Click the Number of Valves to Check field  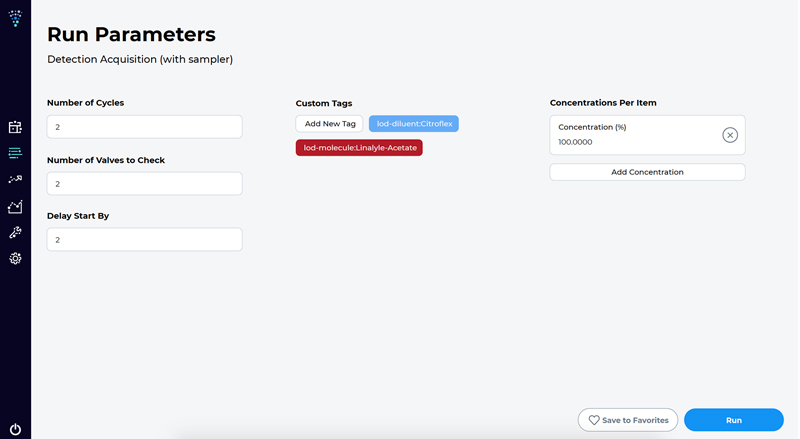pyautogui.click(x=144, y=184)
